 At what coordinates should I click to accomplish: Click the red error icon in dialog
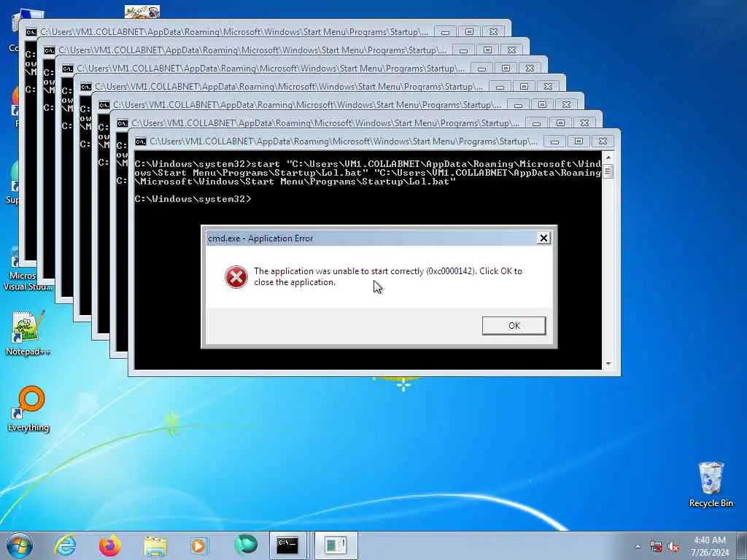(x=236, y=276)
